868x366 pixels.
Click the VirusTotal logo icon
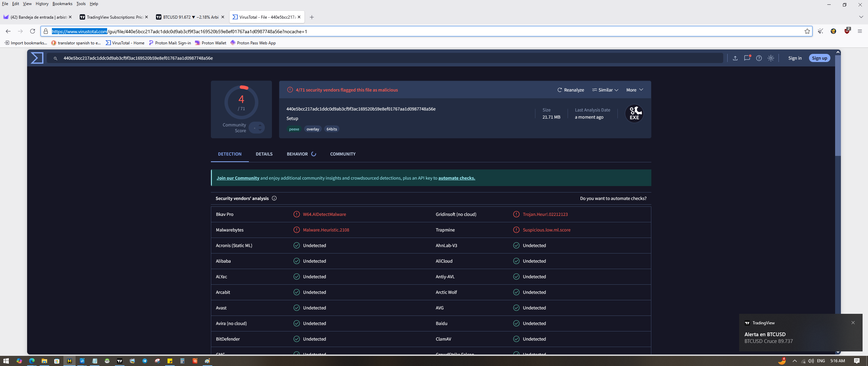coord(37,58)
